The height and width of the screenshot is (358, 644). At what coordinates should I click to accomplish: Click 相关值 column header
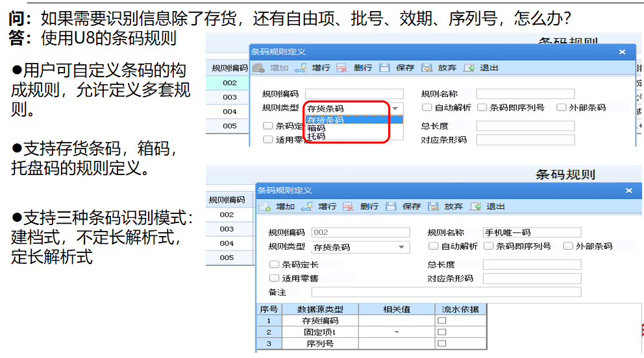pyautogui.click(x=397, y=309)
